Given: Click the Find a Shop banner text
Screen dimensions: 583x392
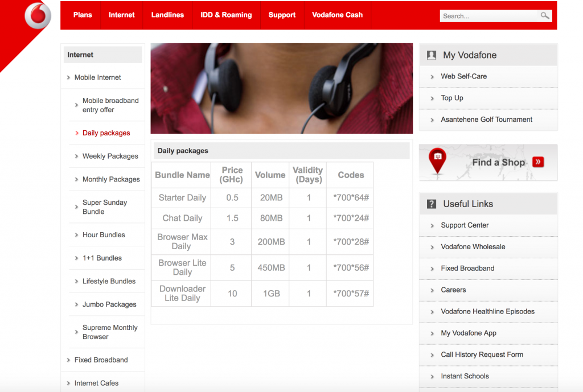Looking at the screenshot, I should pos(498,162).
